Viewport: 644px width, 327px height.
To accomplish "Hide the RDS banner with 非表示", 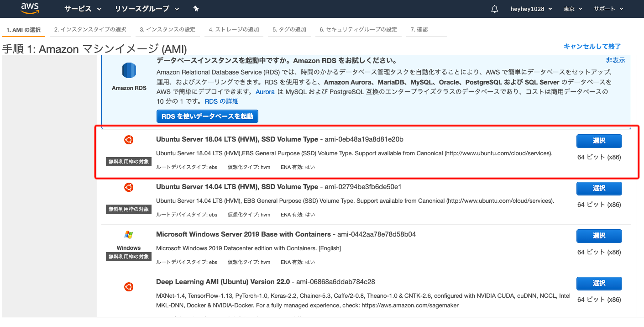I will tap(616, 60).
